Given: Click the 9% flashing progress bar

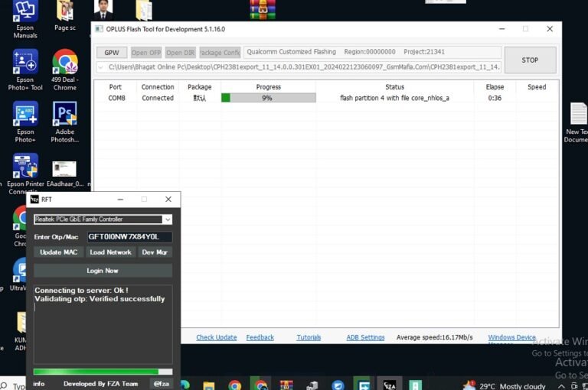Looking at the screenshot, I should [x=269, y=98].
